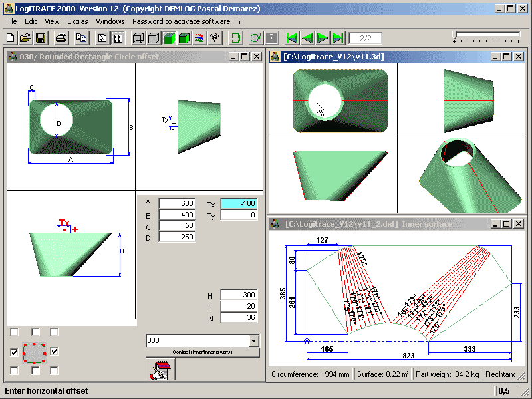This screenshot has height=399, width=532.
Task: Toggle the bottom-middle edge checkbox
Action: click(35, 370)
